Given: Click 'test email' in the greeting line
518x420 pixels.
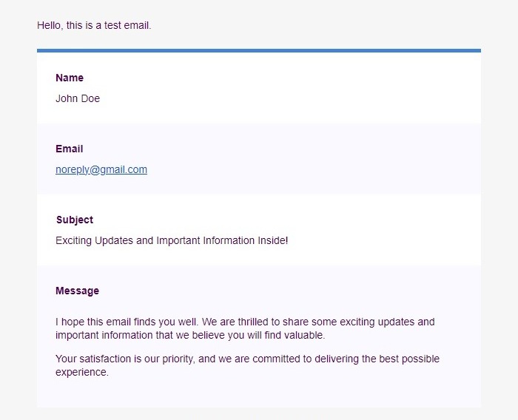Looking at the screenshot, I should pyautogui.click(x=127, y=25).
